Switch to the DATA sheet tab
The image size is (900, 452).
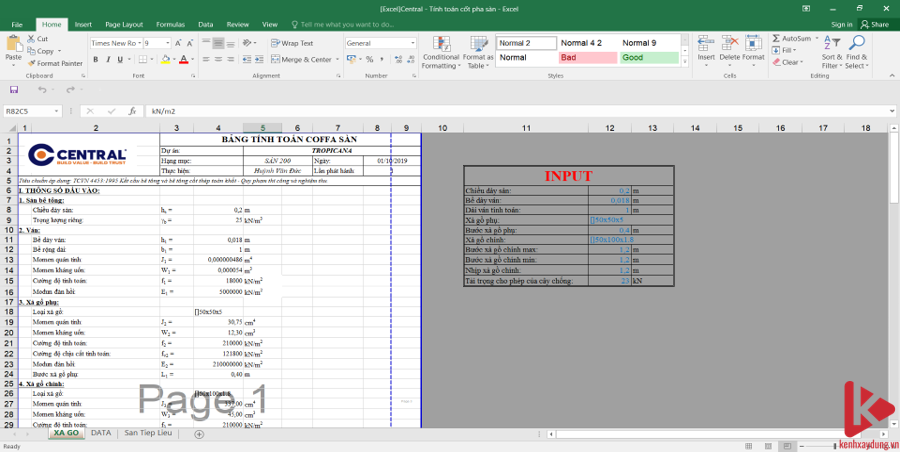tap(101, 433)
